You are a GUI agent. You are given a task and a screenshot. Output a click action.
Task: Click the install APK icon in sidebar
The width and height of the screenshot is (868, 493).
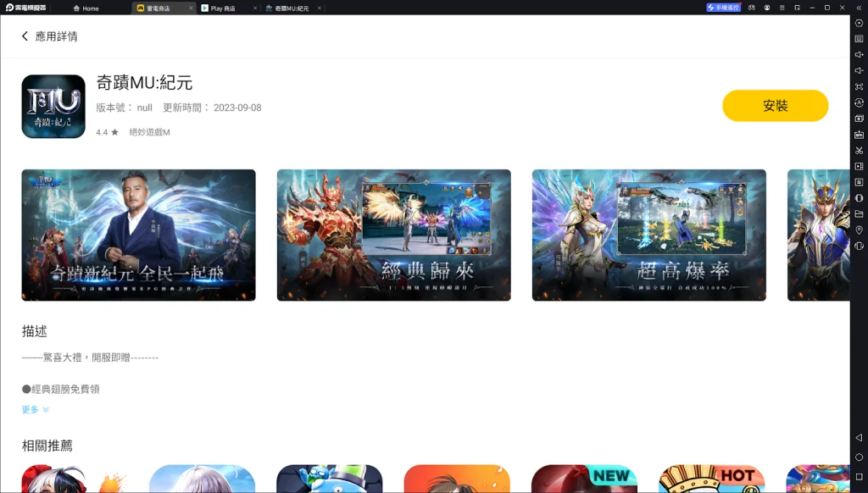(859, 135)
